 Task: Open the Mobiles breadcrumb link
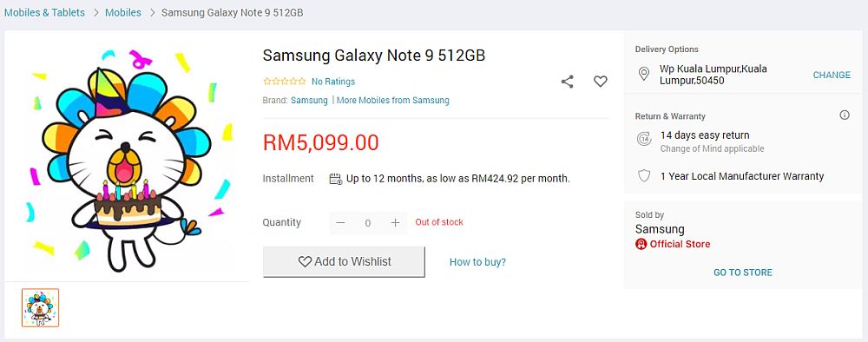123,12
